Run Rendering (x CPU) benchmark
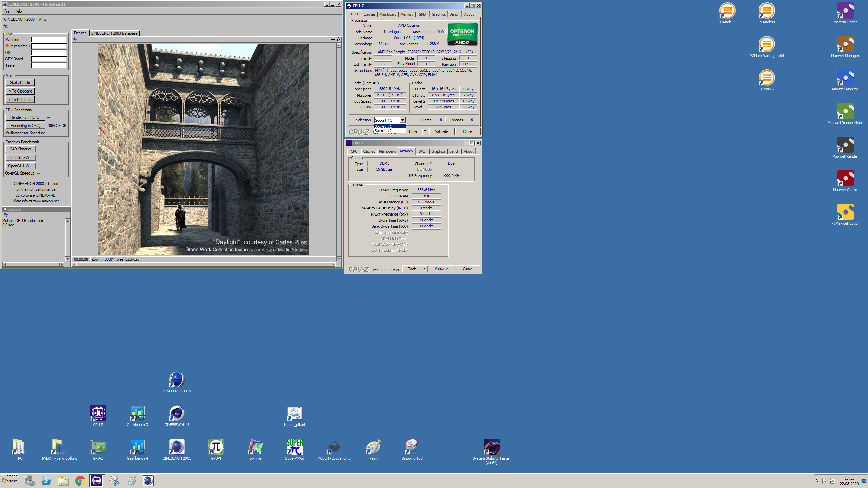Screen dimensions: 868x488 point(25,126)
